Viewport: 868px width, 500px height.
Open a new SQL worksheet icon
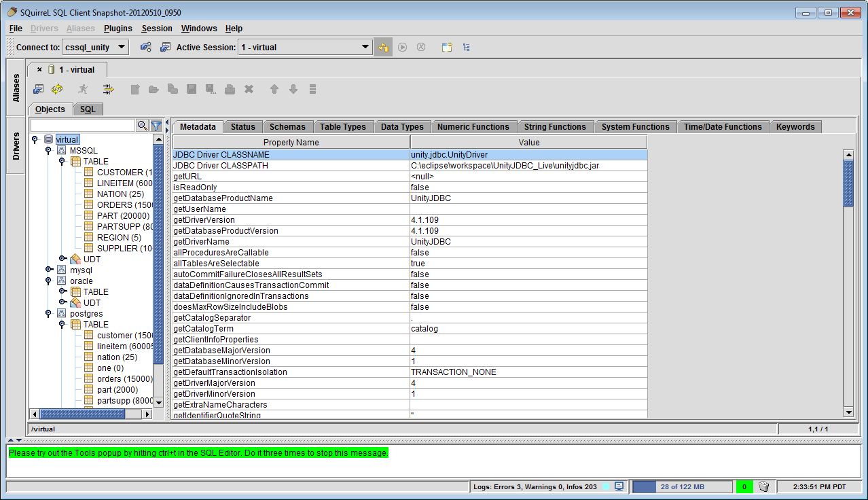coord(447,48)
